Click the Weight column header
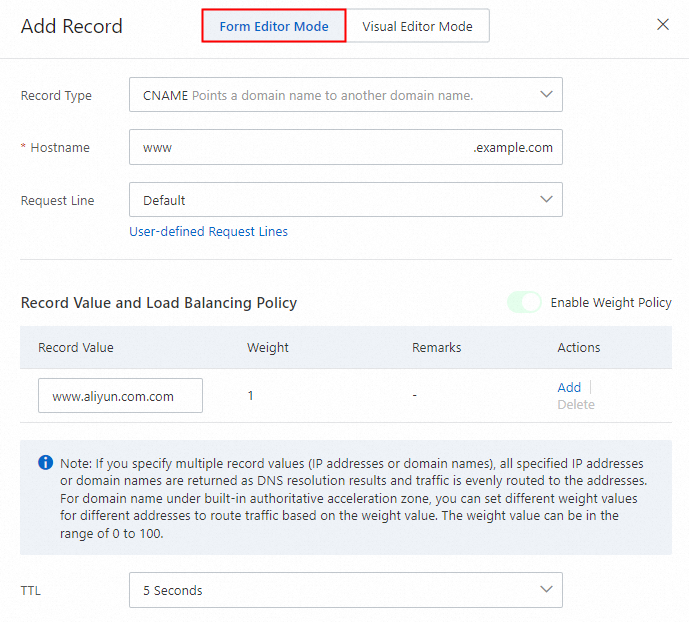This screenshot has width=689, height=622. tap(268, 348)
